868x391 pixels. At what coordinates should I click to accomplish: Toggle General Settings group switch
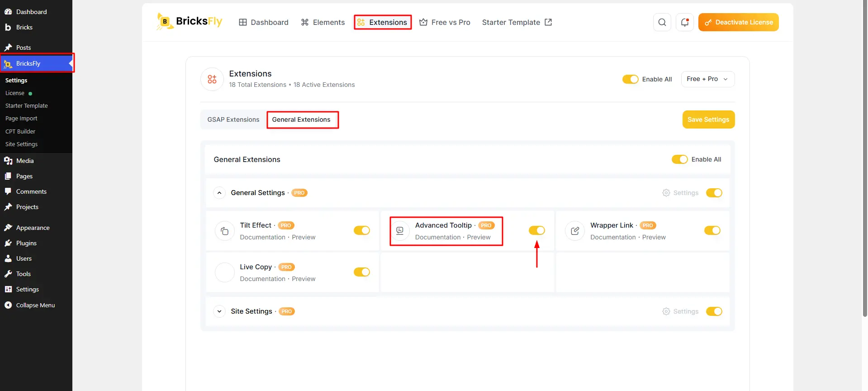714,193
